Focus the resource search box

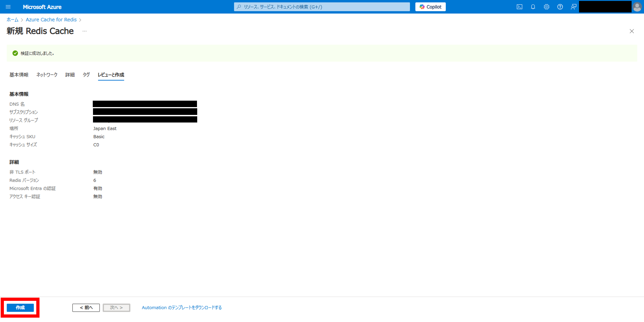pos(322,7)
